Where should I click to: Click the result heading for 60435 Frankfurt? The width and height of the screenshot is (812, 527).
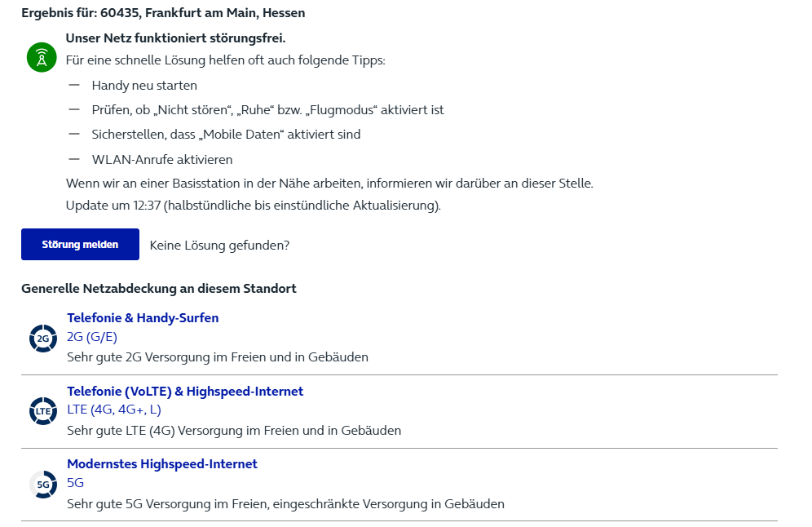click(163, 13)
